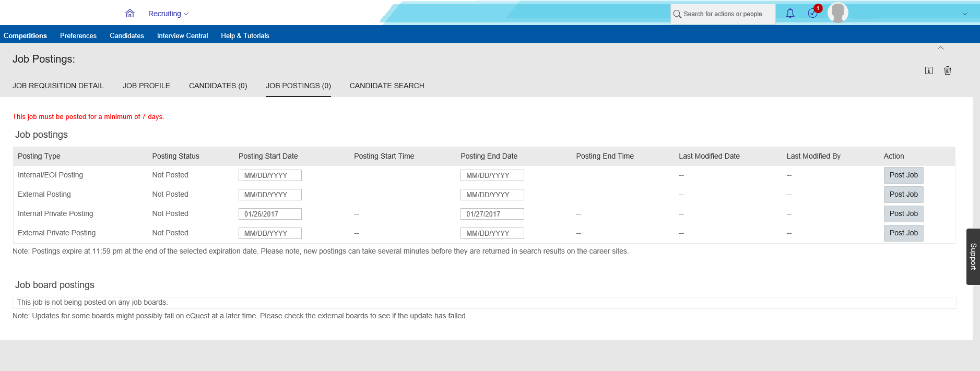Click Not Posted status for Internal/EOI Posting

click(x=170, y=175)
